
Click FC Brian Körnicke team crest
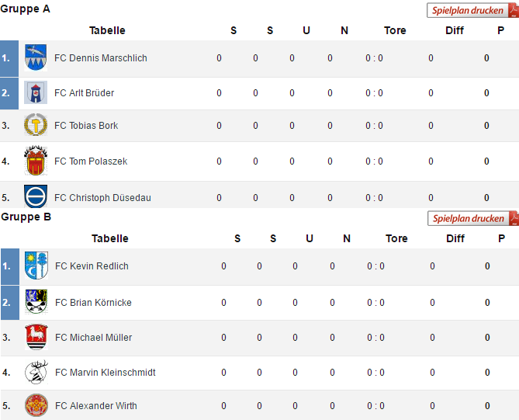click(x=36, y=302)
